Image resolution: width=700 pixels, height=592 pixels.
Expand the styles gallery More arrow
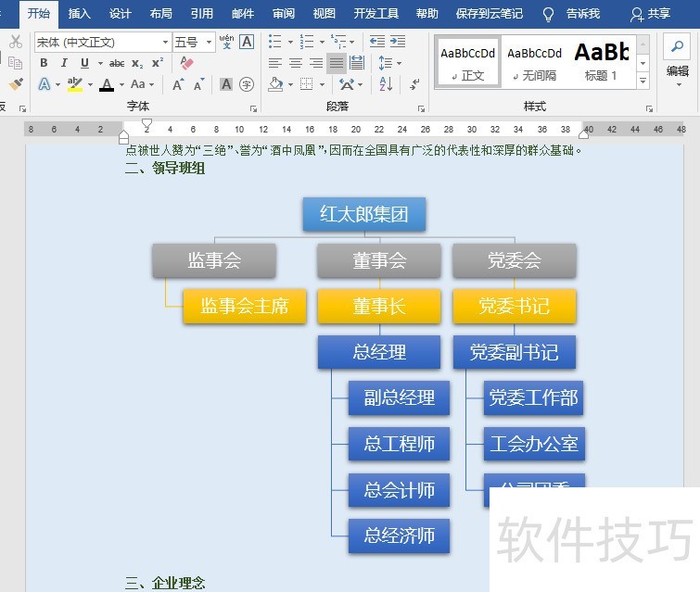click(x=643, y=81)
